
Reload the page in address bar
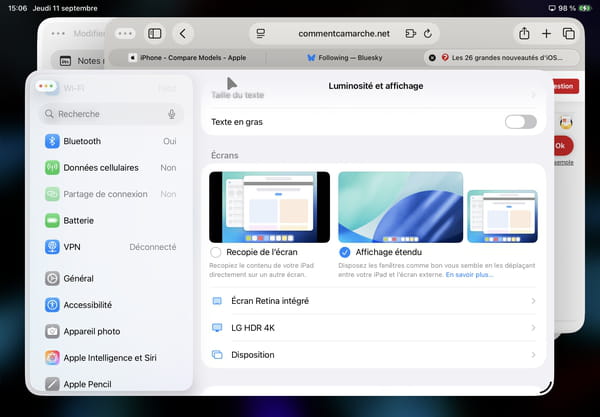click(x=428, y=33)
